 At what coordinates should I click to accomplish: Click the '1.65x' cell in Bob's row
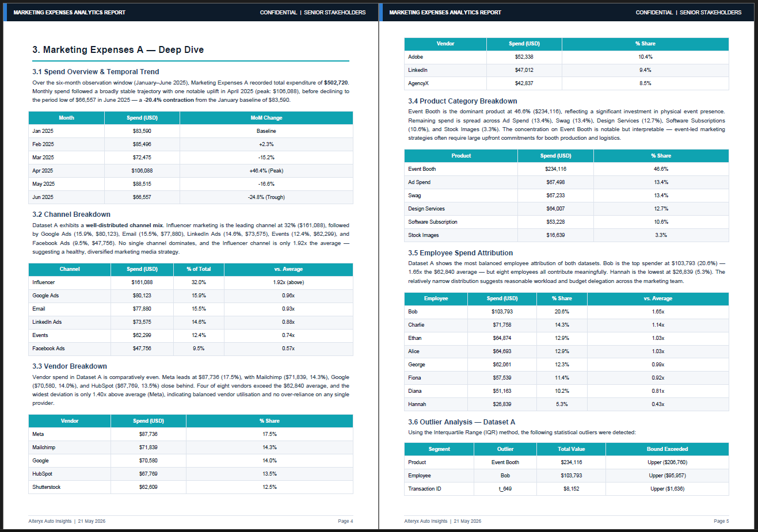(x=658, y=312)
